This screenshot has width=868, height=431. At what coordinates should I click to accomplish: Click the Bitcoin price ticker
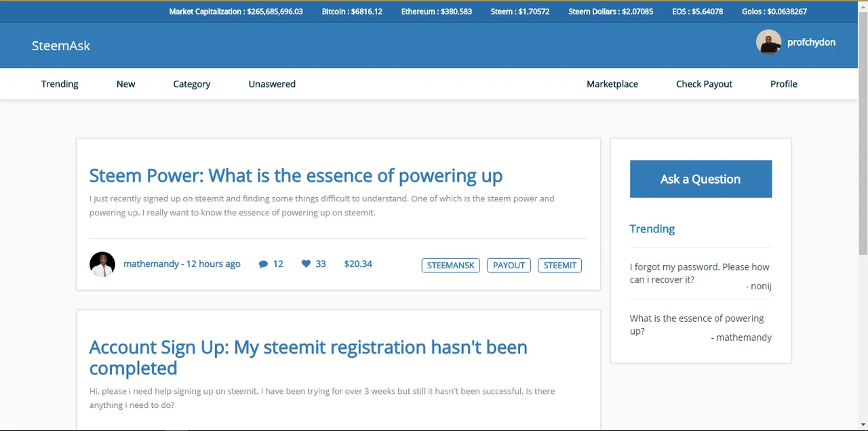352,12
